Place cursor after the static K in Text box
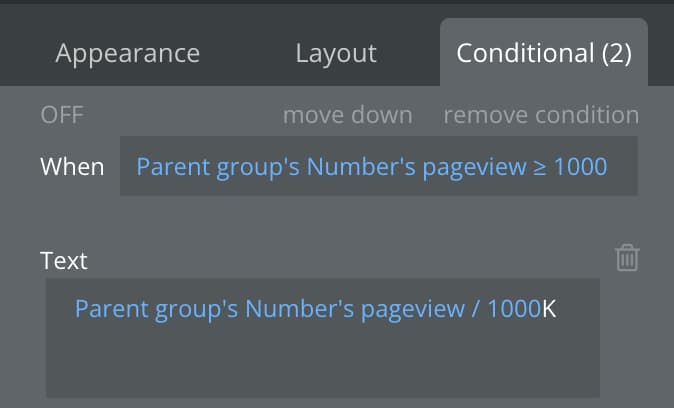Viewport: 674px width, 408px height. 558,309
